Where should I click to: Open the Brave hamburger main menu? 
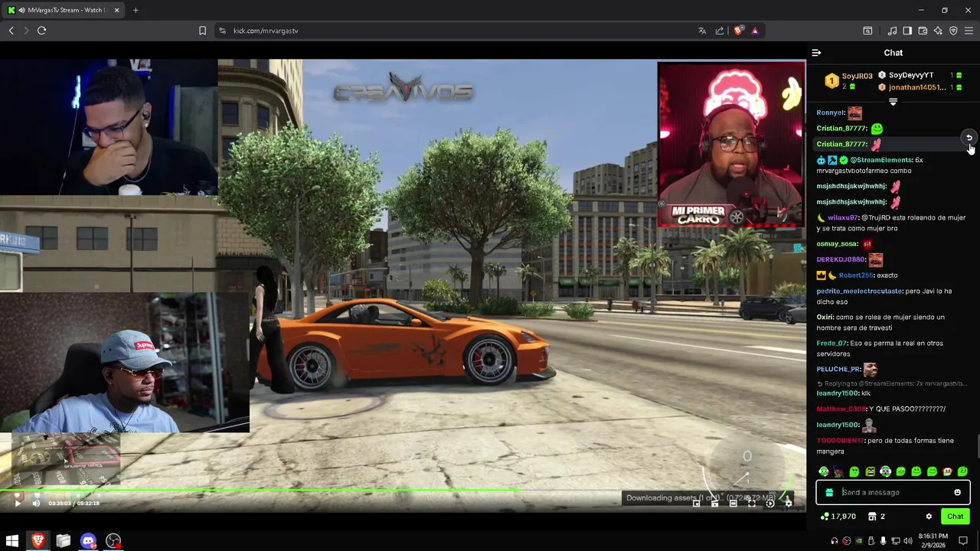pos(969,31)
